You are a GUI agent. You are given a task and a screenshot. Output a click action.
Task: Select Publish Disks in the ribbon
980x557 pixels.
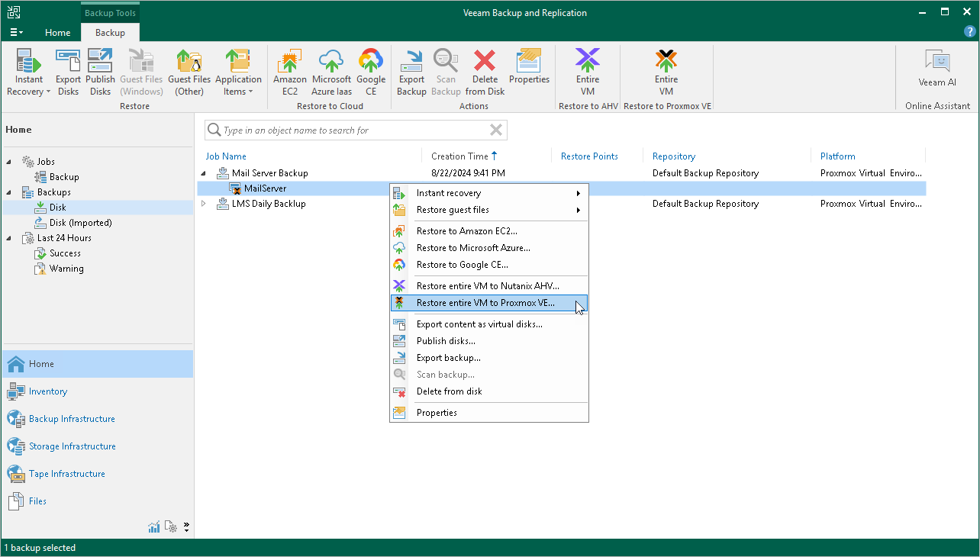tap(100, 72)
